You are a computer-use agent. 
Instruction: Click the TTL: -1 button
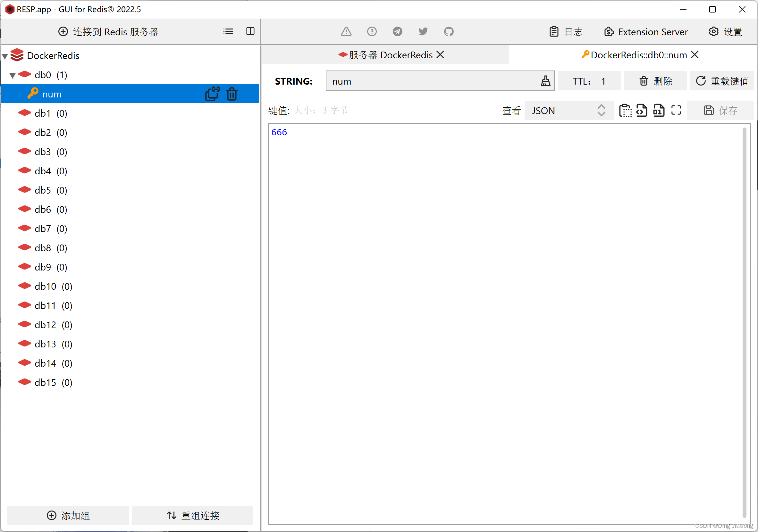589,81
